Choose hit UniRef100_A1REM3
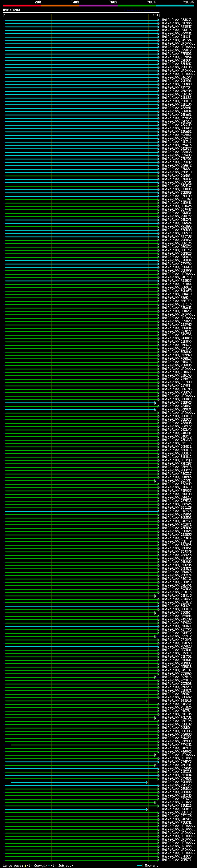The height and width of the screenshot is (868, 197). pos(177,494)
